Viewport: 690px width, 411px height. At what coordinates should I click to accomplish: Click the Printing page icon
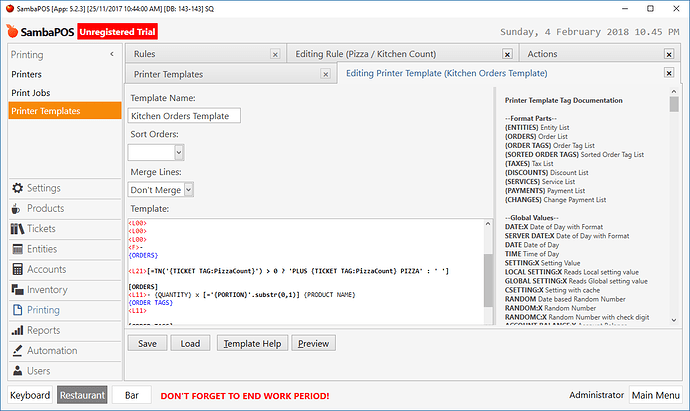click(18, 310)
